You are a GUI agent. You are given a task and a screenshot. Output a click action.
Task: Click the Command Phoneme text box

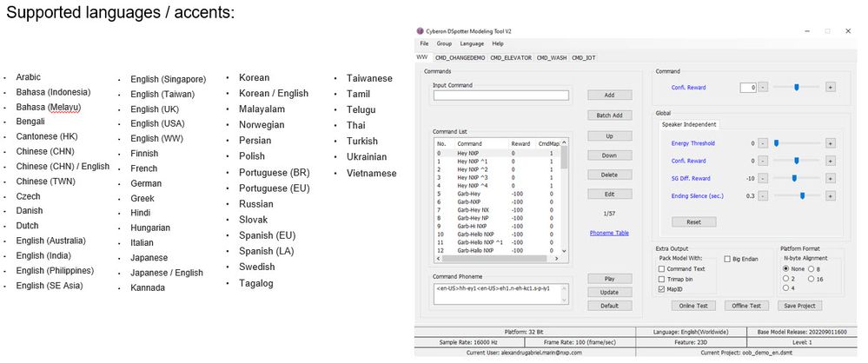pos(501,294)
